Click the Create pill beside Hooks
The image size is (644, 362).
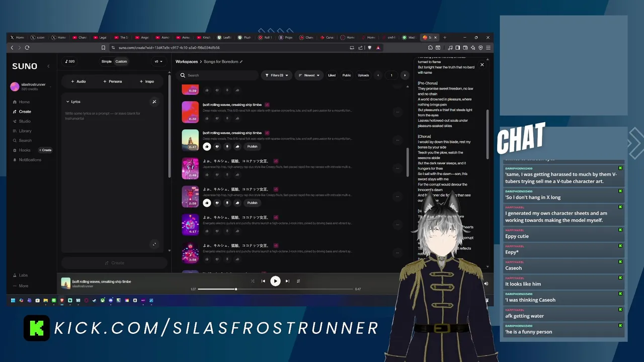click(x=45, y=150)
